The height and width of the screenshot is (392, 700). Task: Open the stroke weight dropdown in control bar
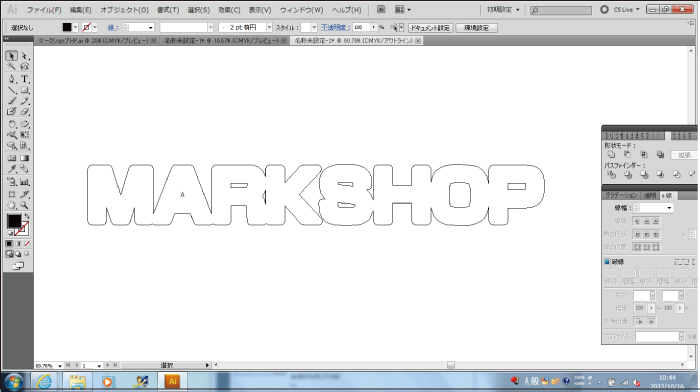(x=150, y=28)
